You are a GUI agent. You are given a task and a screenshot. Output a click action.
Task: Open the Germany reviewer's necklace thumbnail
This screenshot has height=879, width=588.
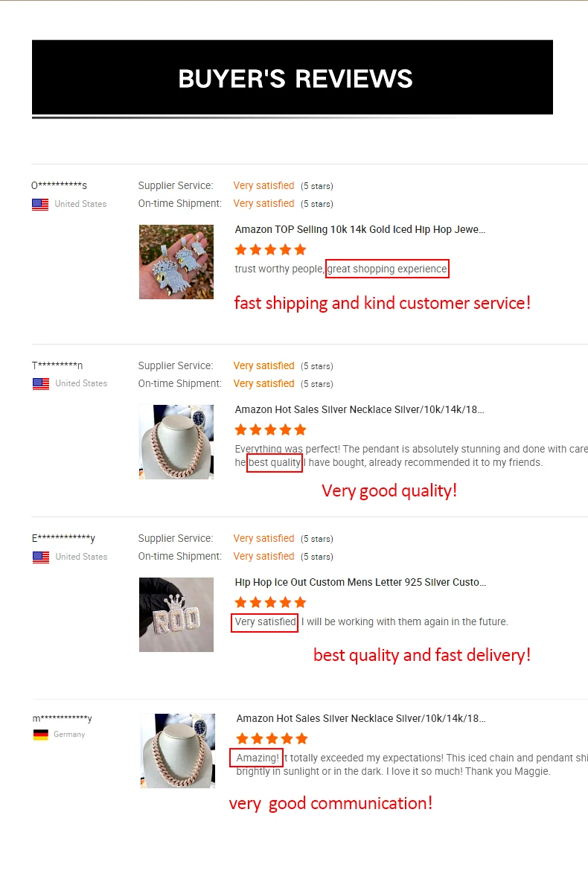(x=178, y=751)
